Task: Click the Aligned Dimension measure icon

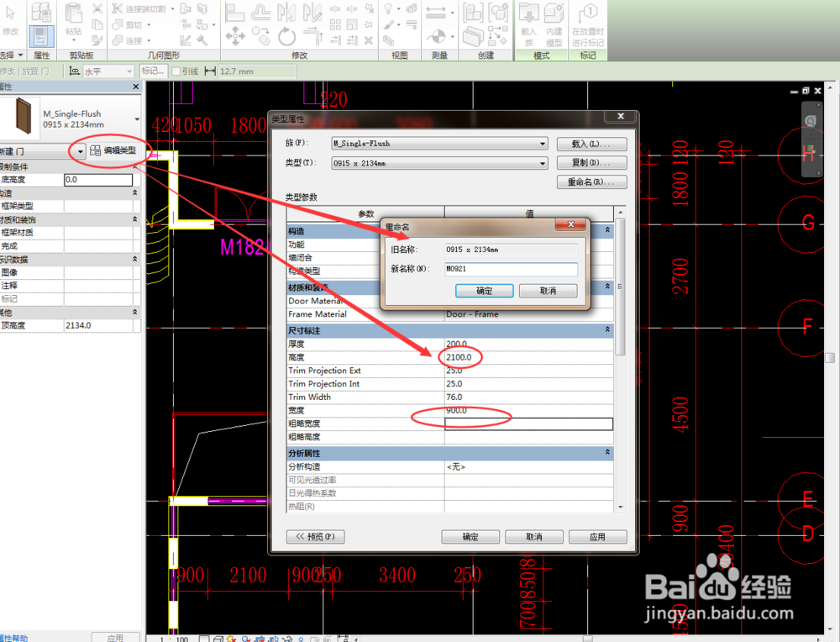Action: (436, 13)
